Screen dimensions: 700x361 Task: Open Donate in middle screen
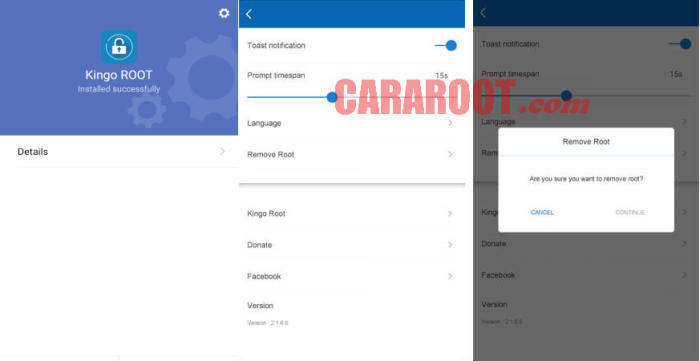352,245
